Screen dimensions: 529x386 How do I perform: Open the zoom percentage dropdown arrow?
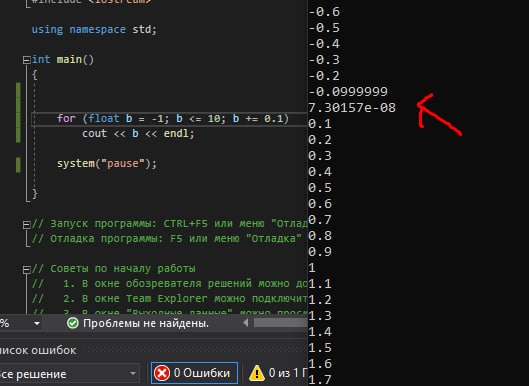click(x=37, y=324)
